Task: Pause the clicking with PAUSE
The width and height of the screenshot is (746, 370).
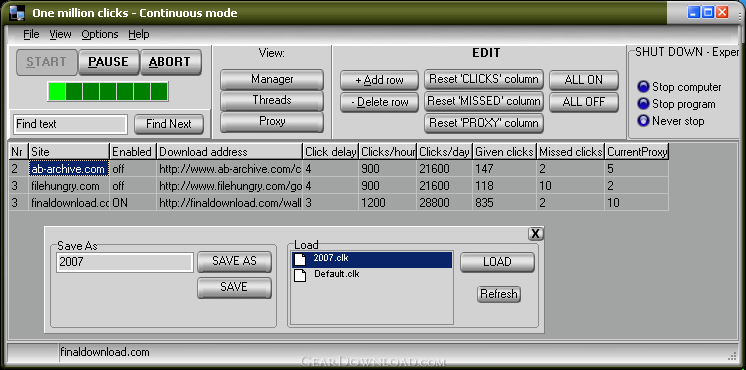Action: [108, 62]
